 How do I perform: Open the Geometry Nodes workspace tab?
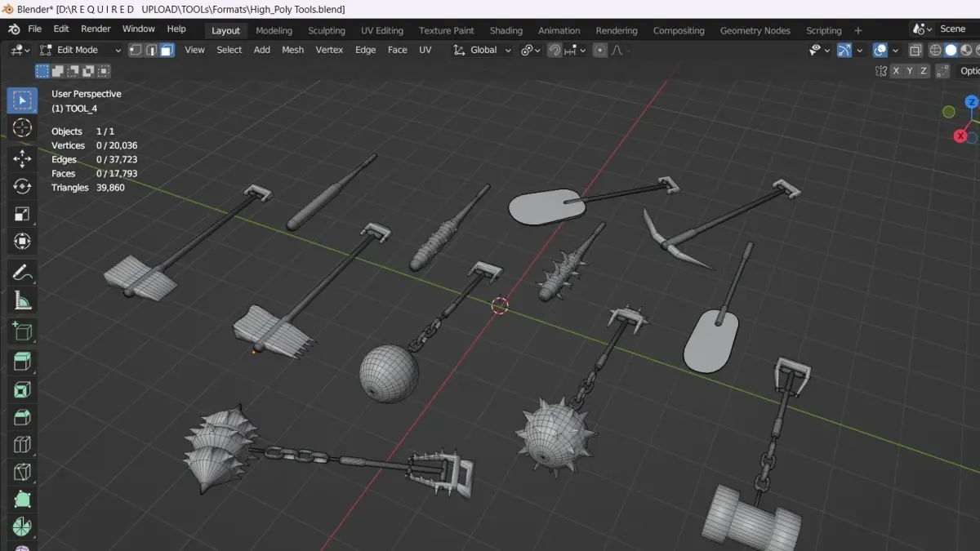[x=755, y=30]
